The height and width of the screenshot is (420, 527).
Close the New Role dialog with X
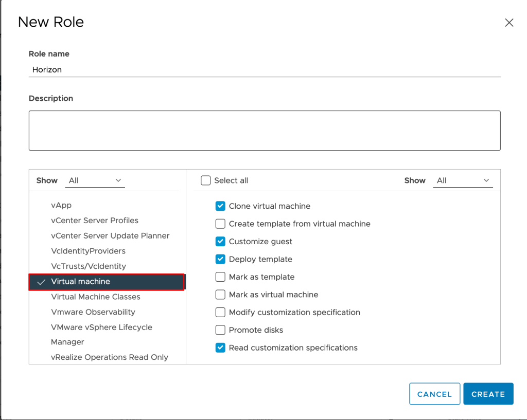[x=509, y=23]
